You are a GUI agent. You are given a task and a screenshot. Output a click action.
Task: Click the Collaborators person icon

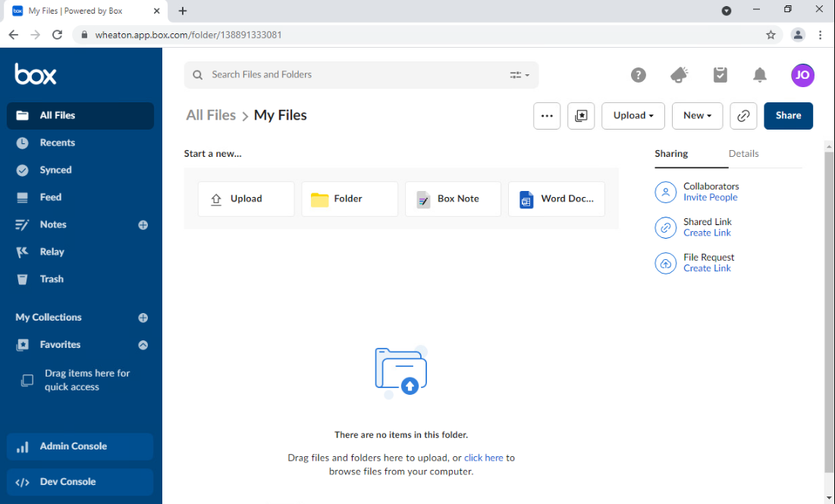click(666, 193)
